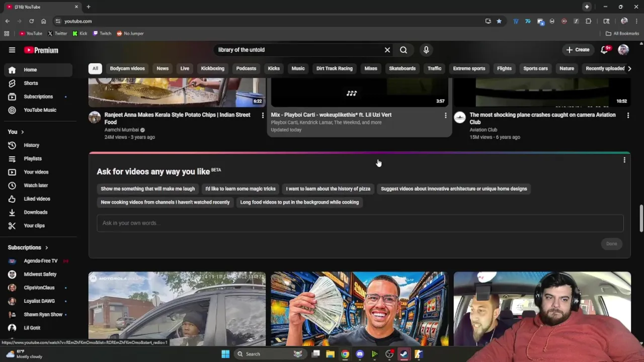Screen dimensions: 644x362
Task: Open options for Ranjeet Anna potato chips video
Action: [x=263, y=115]
